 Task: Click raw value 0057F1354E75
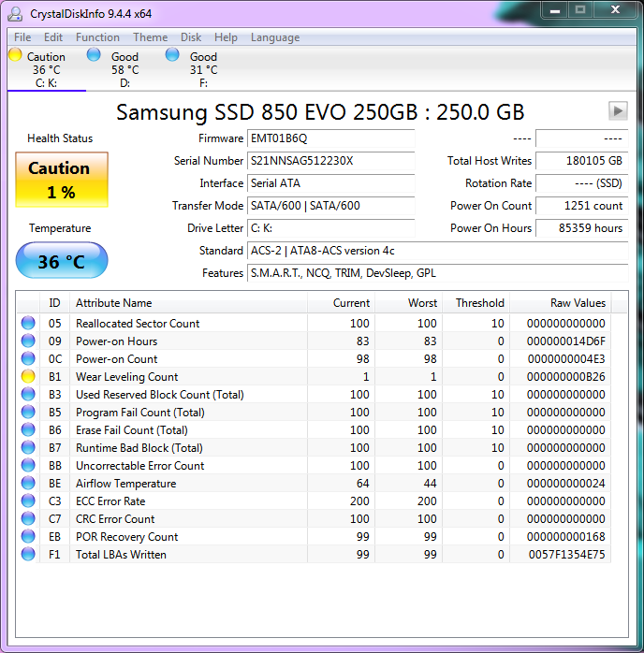point(566,554)
